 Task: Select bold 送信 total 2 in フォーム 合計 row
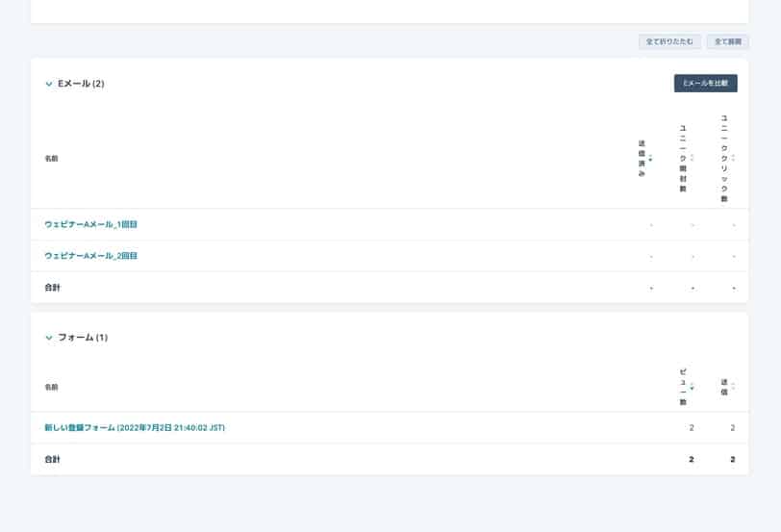tap(733, 459)
